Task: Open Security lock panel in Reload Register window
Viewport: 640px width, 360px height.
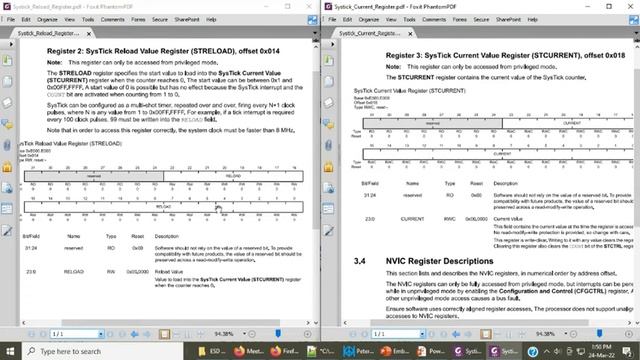Action: 7,166
